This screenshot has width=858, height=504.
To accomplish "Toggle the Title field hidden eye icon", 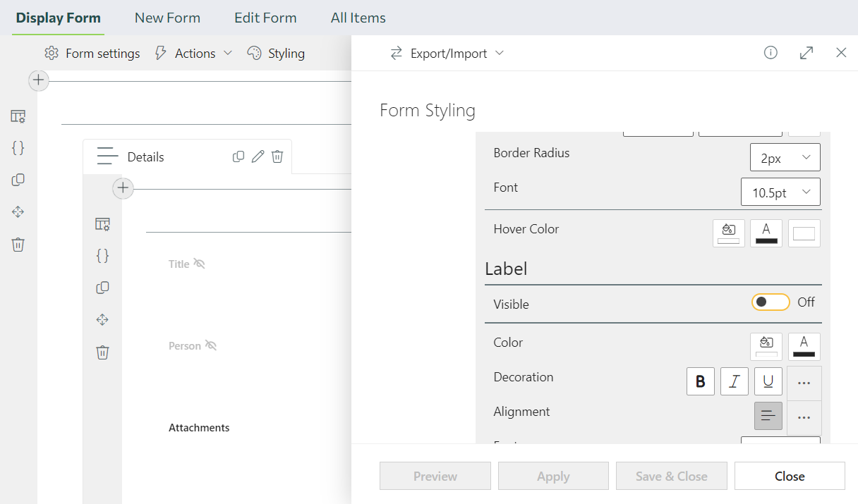I will click(x=199, y=264).
